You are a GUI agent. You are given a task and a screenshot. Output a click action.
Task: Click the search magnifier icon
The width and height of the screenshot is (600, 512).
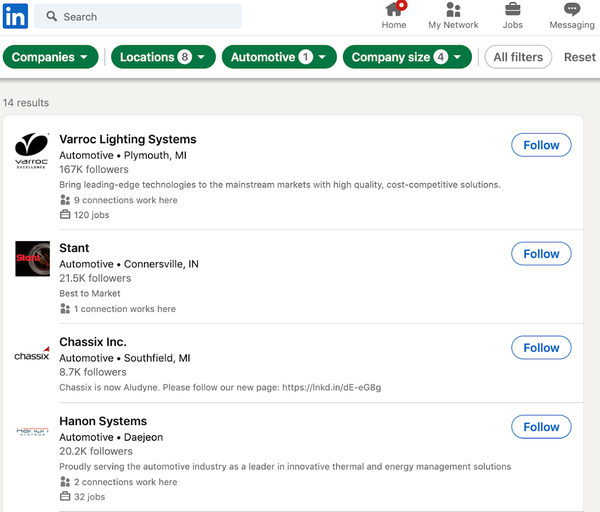(x=52, y=16)
